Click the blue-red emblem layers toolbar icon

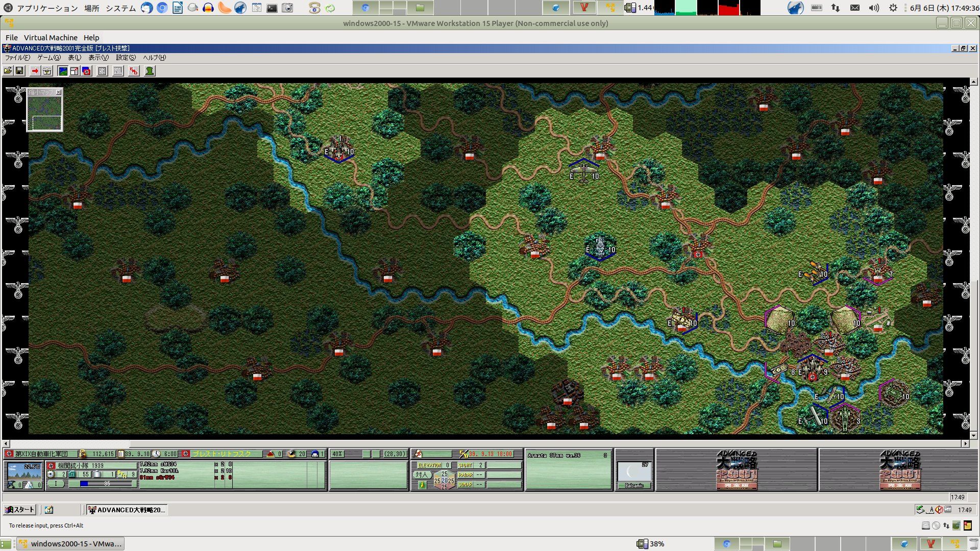click(x=86, y=71)
